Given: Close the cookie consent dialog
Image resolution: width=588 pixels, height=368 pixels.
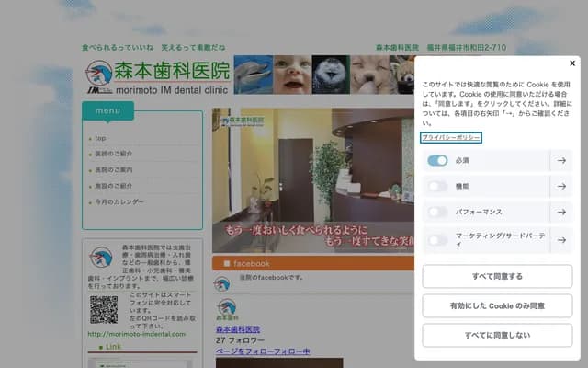Looking at the screenshot, I should (x=572, y=63).
